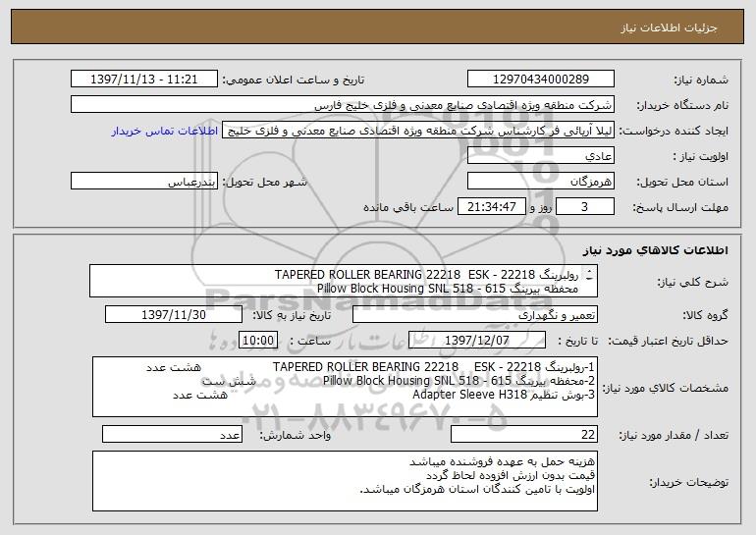Click the header title جزئیات اطلاعات نیاز

[x=669, y=27]
